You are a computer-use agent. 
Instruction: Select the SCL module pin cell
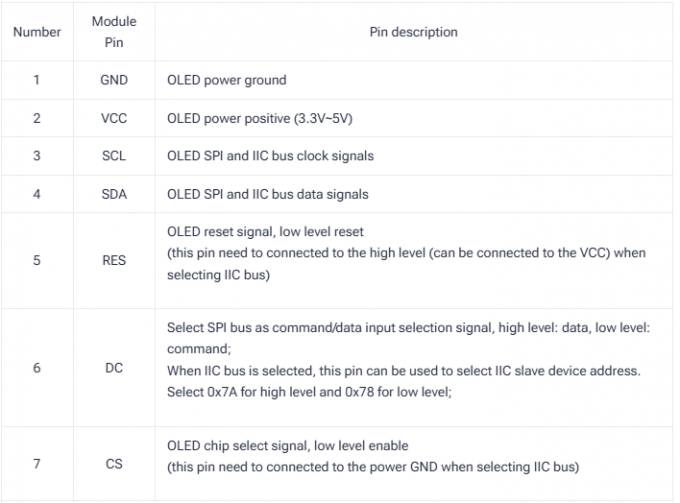tap(114, 156)
